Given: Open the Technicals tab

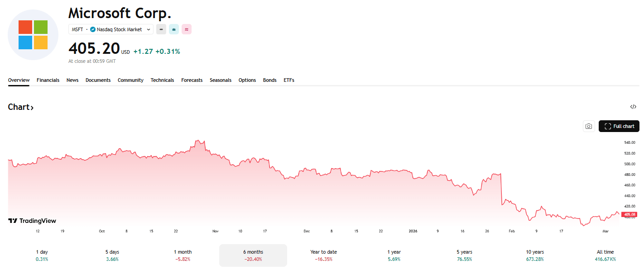Looking at the screenshot, I should tap(162, 80).
